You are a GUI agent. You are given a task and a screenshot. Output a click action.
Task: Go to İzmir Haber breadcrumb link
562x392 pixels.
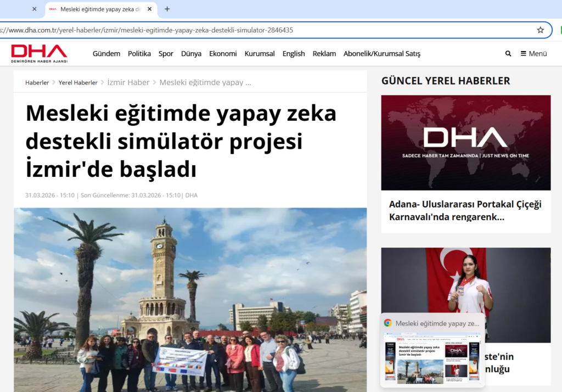point(128,82)
